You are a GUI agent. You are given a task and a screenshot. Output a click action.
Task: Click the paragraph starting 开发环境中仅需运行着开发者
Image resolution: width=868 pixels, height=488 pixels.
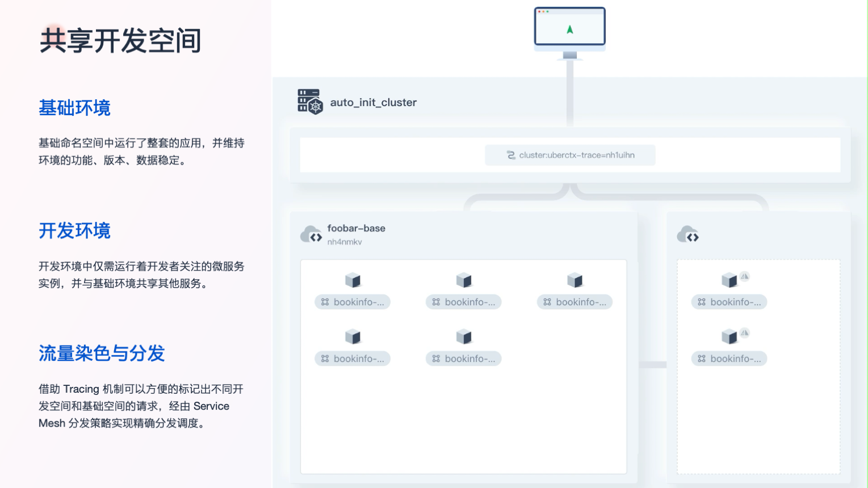(141, 275)
